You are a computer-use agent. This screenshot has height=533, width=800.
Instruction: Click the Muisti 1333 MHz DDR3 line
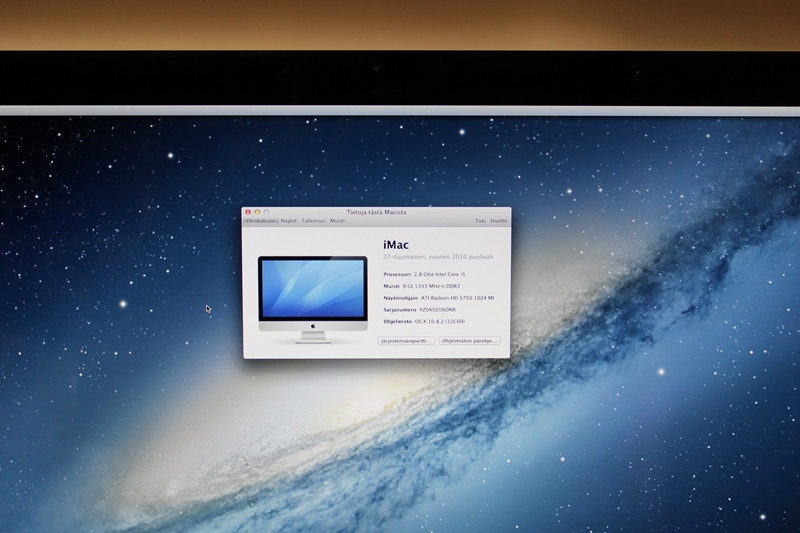421,286
